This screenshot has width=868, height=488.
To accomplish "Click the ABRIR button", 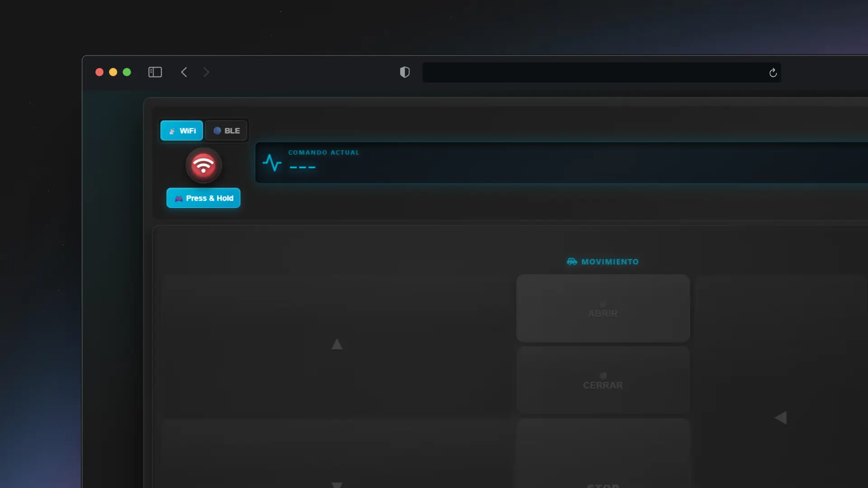I will point(603,308).
